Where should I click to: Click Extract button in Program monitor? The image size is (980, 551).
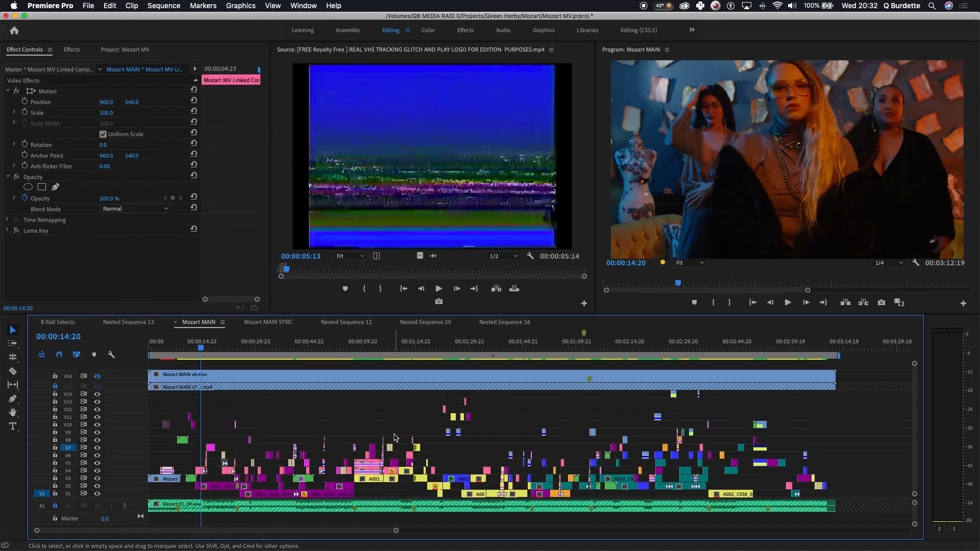pos(863,303)
